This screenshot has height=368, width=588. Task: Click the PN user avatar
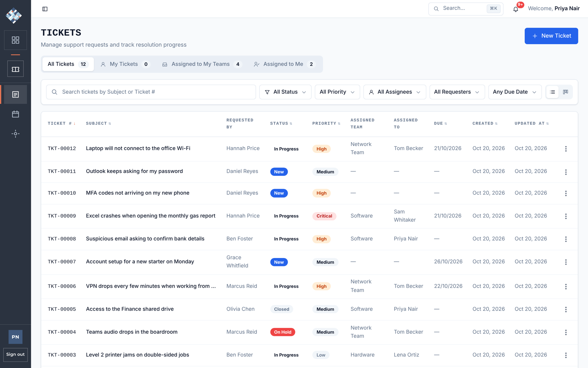point(15,337)
